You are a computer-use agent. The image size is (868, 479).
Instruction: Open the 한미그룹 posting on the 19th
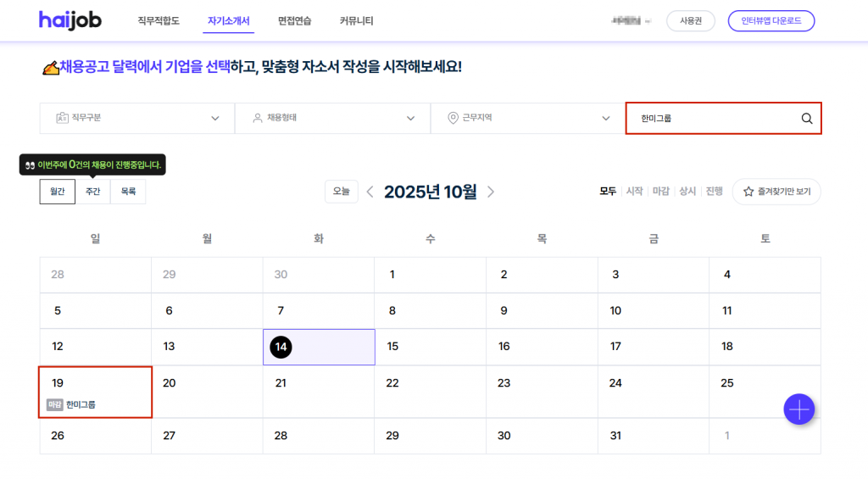click(x=81, y=404)
